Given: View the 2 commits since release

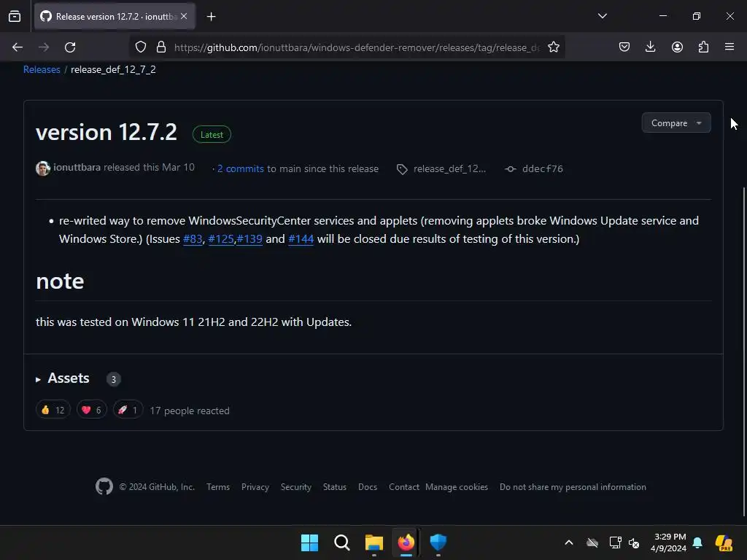Looking at the screenshot, I should pos(241,168).
